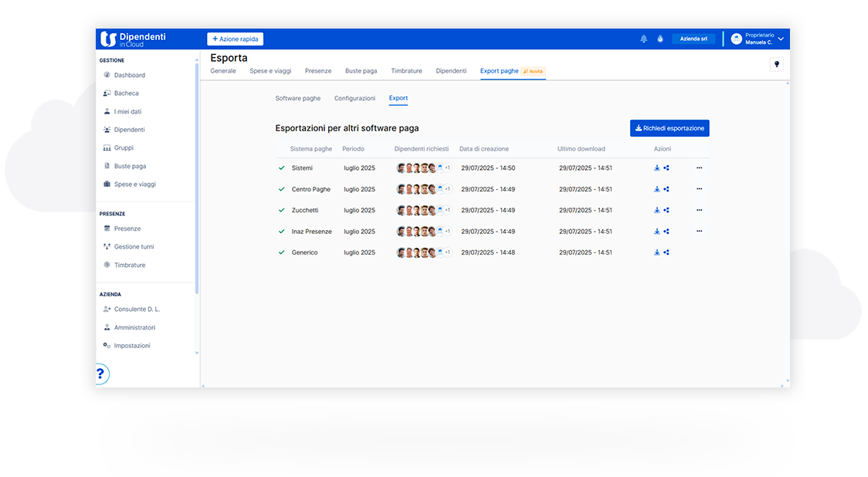
Task: Open the notifications bell
Action: click(643, 39)
